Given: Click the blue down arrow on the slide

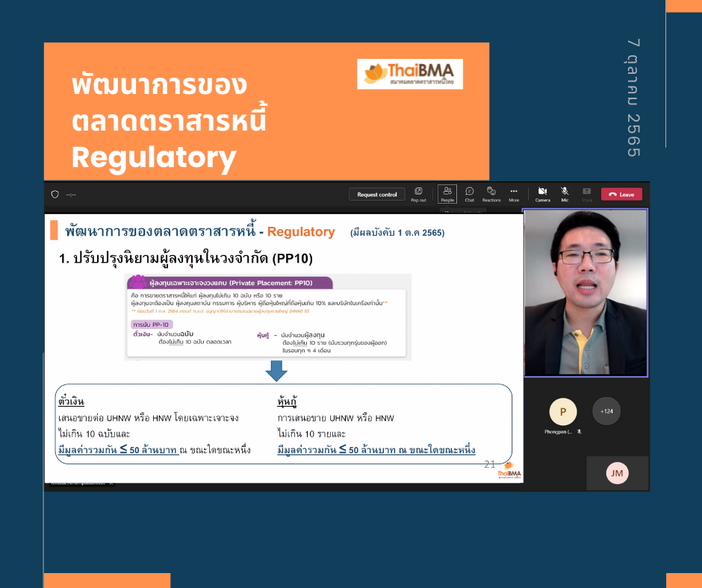Looking at the screenshot, I should tap(276, 371).
